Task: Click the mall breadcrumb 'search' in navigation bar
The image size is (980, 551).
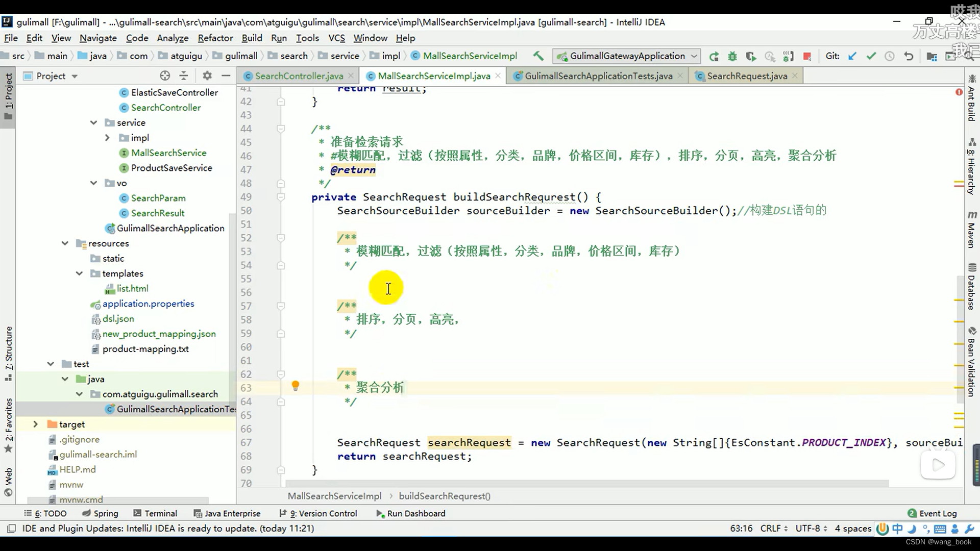Action: coord(293,56)
